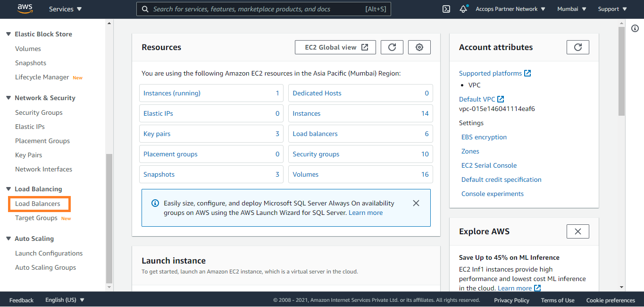Open Privacy Policy in footer

click(511, 300)
